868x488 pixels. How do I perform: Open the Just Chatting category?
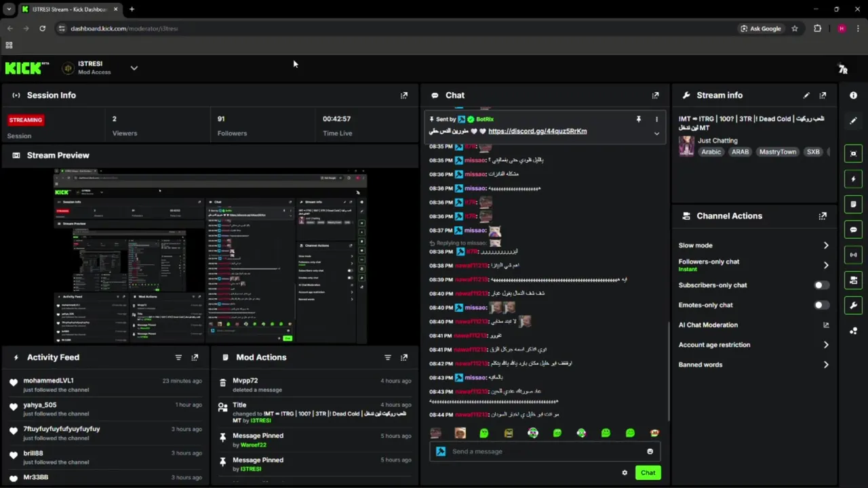click(x=717, y=141)
